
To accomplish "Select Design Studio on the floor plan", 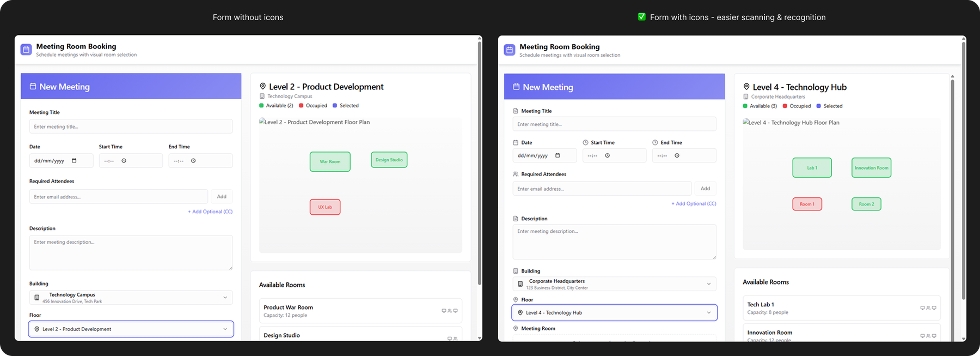I will pos(389,160).
